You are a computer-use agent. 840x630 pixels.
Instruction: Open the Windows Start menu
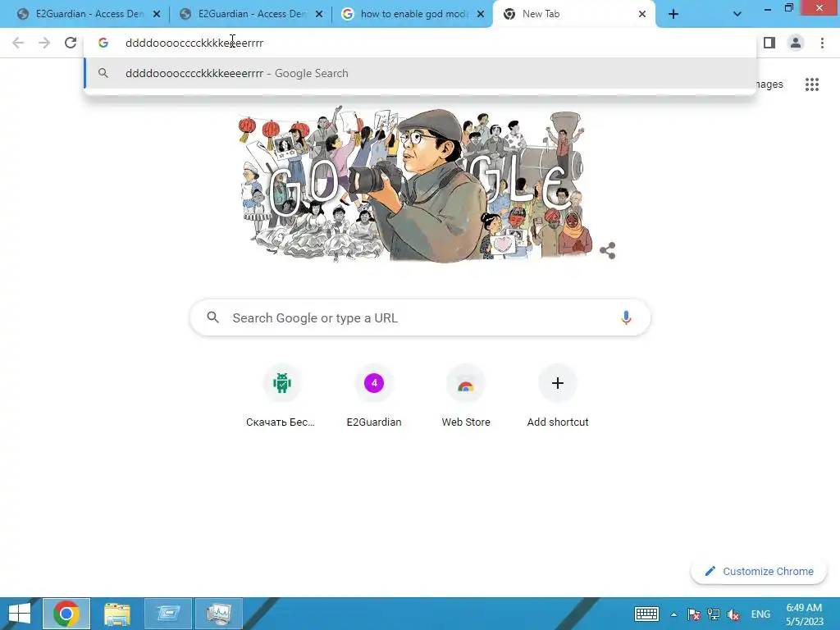pos(20,614)
